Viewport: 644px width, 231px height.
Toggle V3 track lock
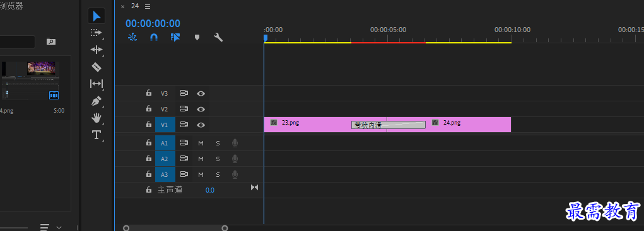pos(149,93)
